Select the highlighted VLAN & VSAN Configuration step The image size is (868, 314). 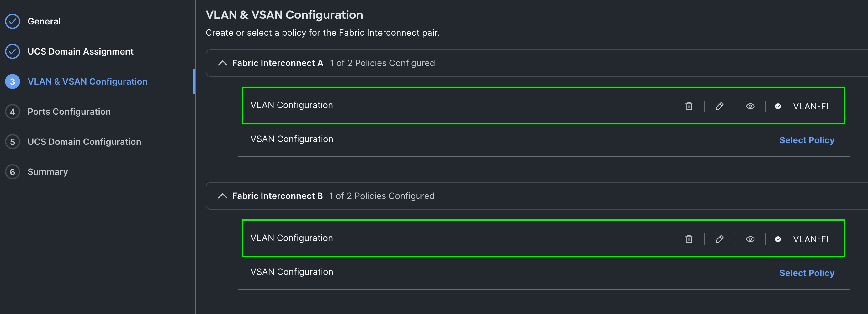(x=87, y=81)
